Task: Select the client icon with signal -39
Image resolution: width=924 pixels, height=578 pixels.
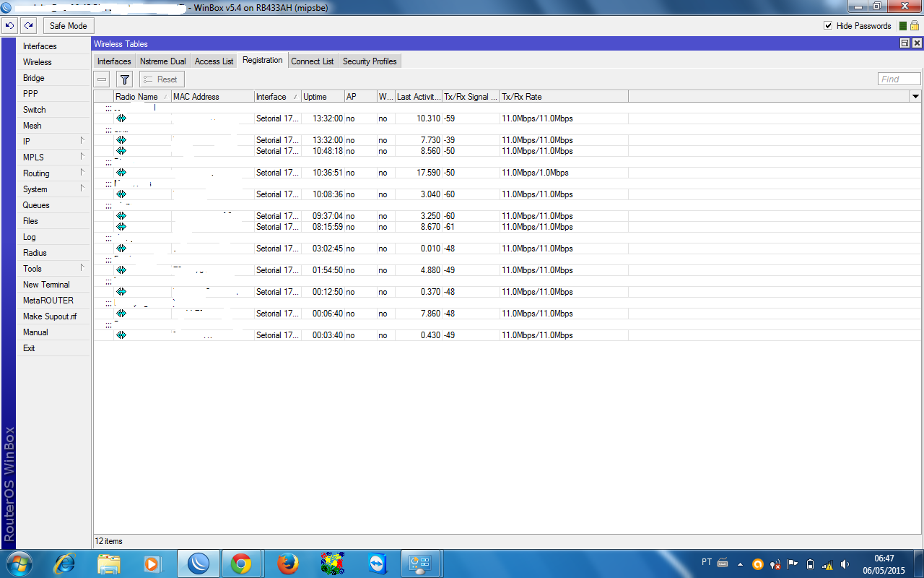Action: click(x=121, y=140)
